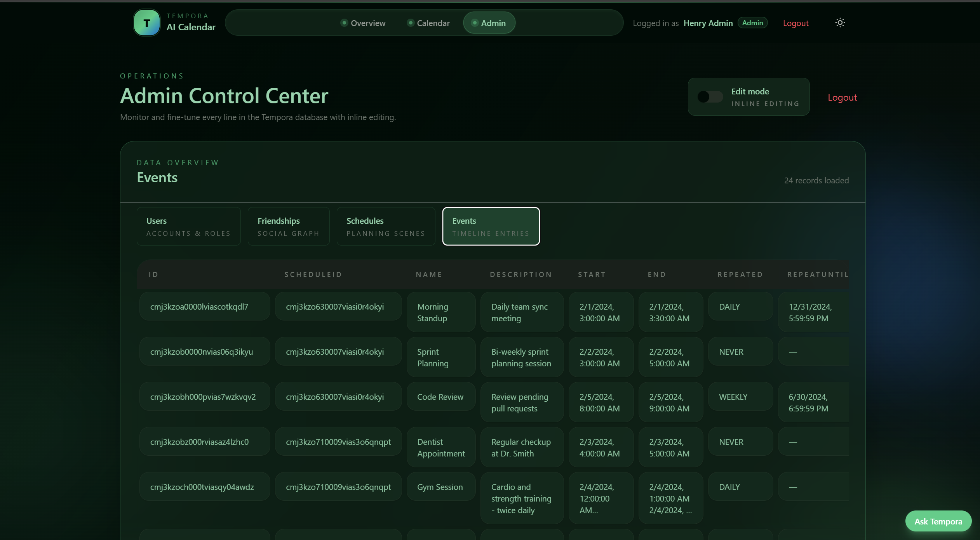
Task: Toggle the light/dark theme sun icon
Action: (840, 23)
